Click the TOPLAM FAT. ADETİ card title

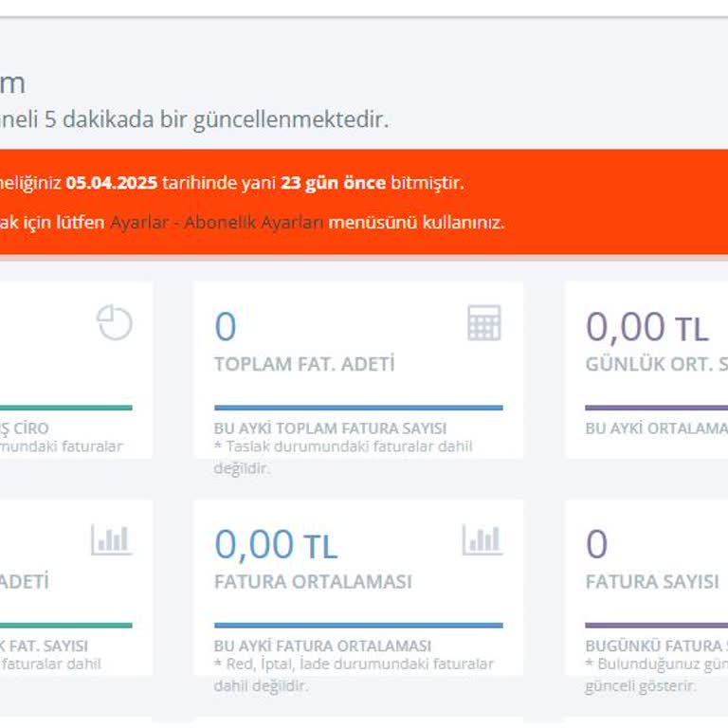click(x=304, y=364)
